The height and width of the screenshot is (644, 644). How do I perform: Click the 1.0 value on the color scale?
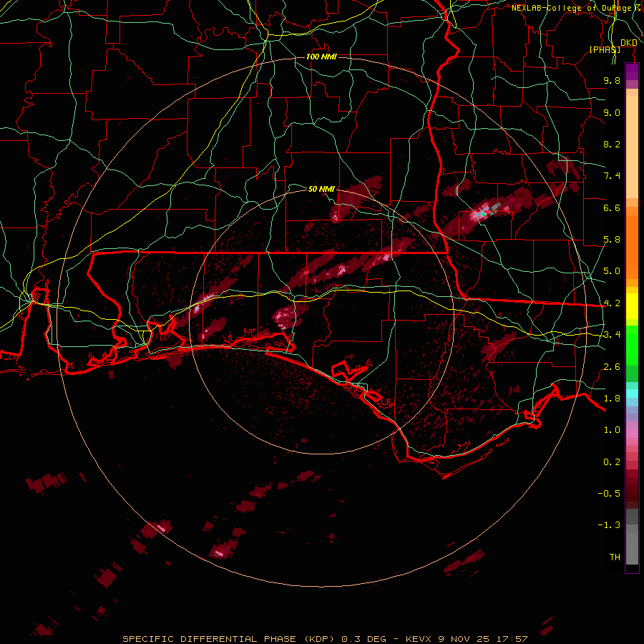[612, 430]
